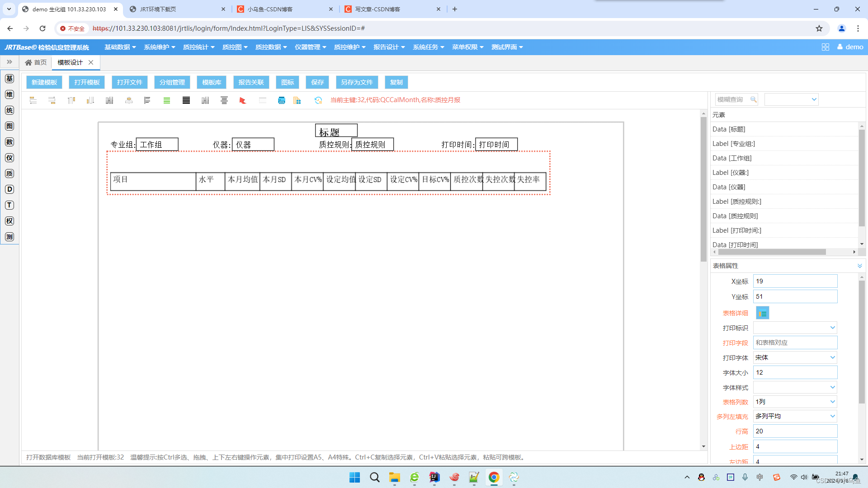Image resolution: width=868 pixels, height=488 pixels.
Task: Open the 打印标识 dropdown
Action: 795,328
